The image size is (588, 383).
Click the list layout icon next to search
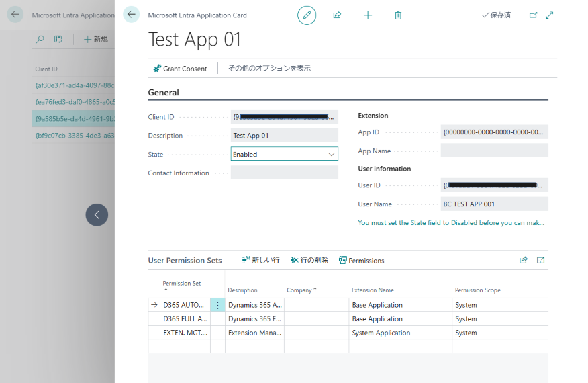tap(58, 39)
